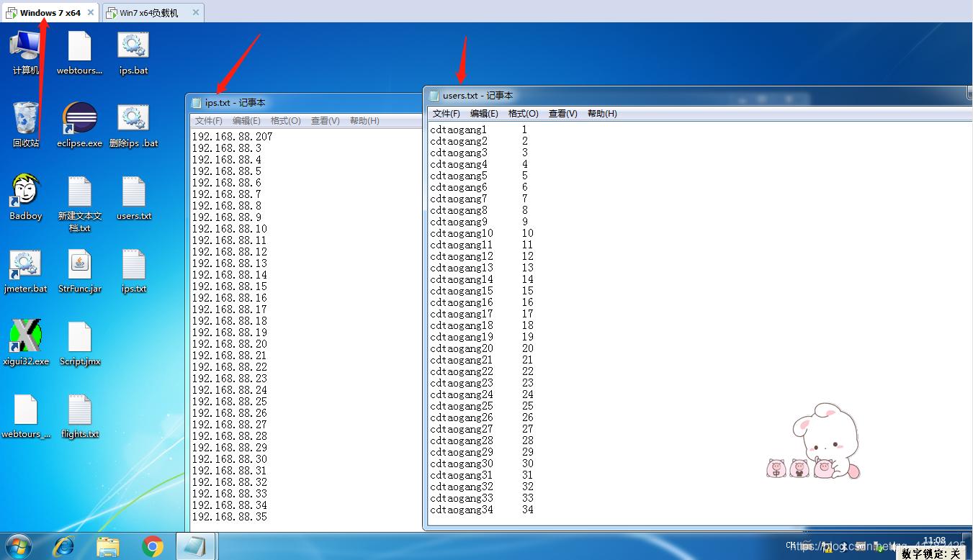Select StrFunc.jar file icon
This screenshot has width=973, height=560.
(x=79, y=271)
